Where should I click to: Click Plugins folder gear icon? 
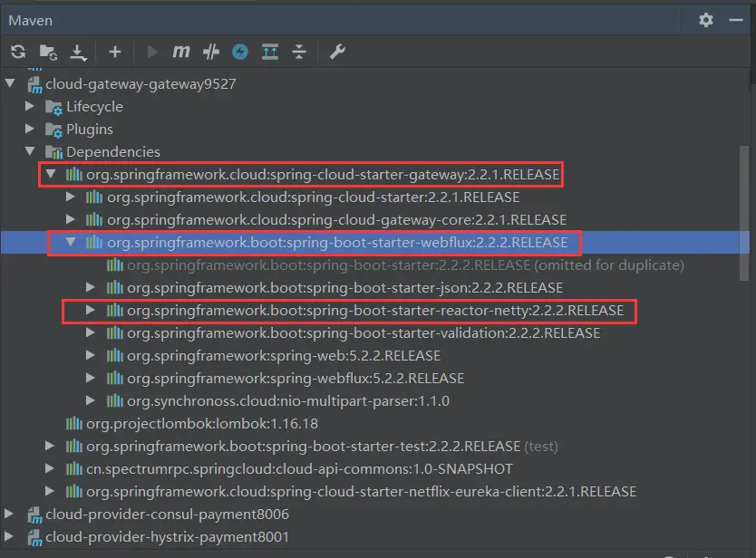coord(53,130)
